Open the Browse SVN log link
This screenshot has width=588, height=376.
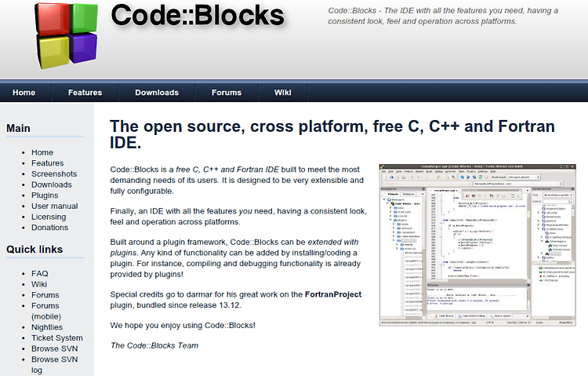(55, 365)
